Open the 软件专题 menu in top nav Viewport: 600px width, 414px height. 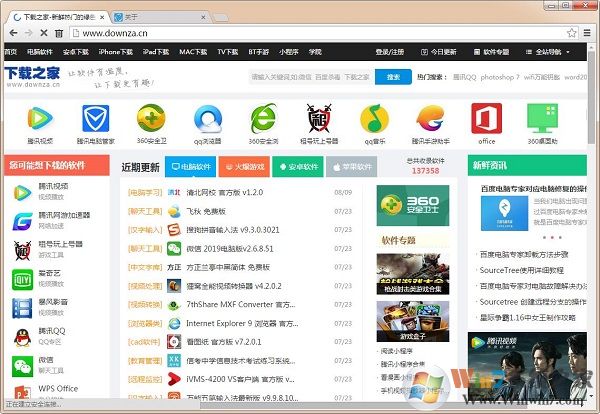pos(492,51)
